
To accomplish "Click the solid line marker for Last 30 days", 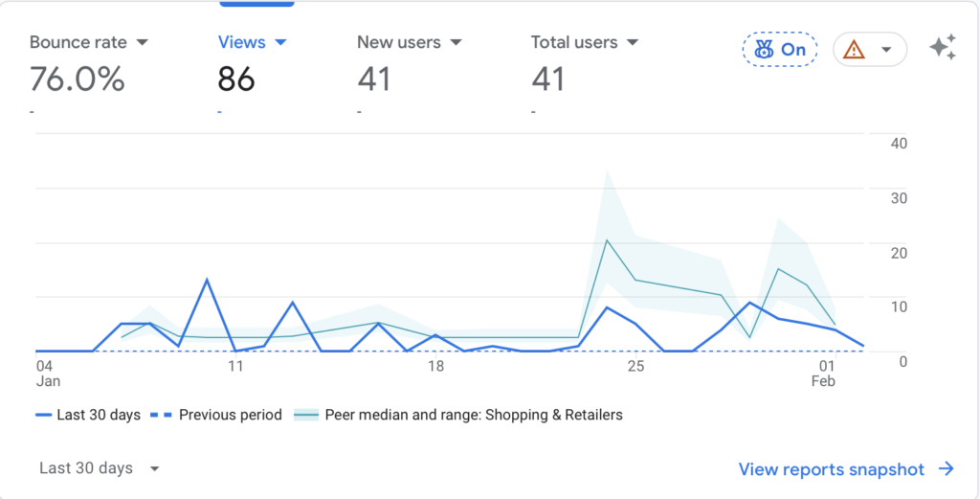I will [43, 415].
